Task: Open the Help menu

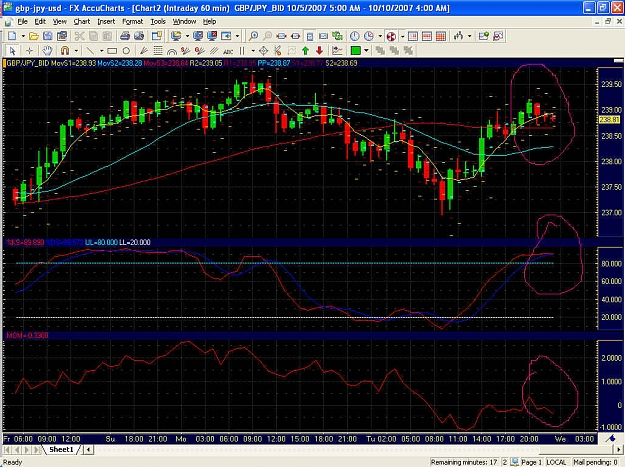Action: click(210, 22)
